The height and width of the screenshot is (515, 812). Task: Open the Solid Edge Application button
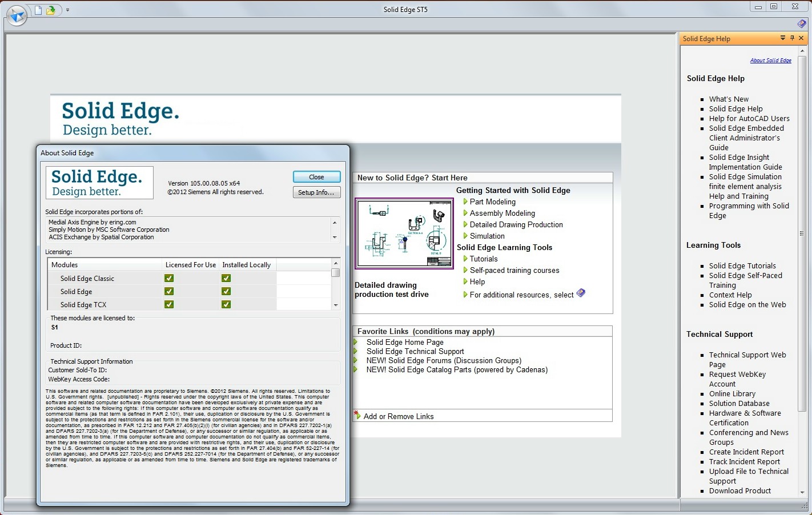pyautogui.click(x=17, y=15)
